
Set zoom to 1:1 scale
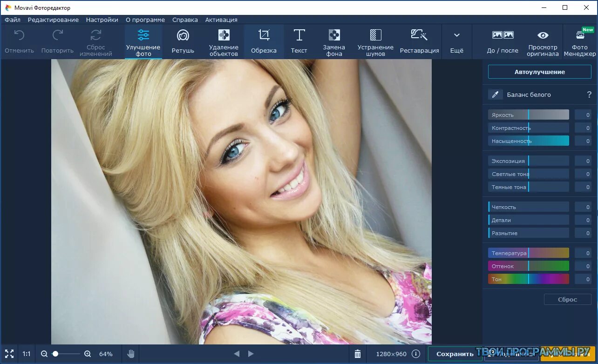click(27, 354)
